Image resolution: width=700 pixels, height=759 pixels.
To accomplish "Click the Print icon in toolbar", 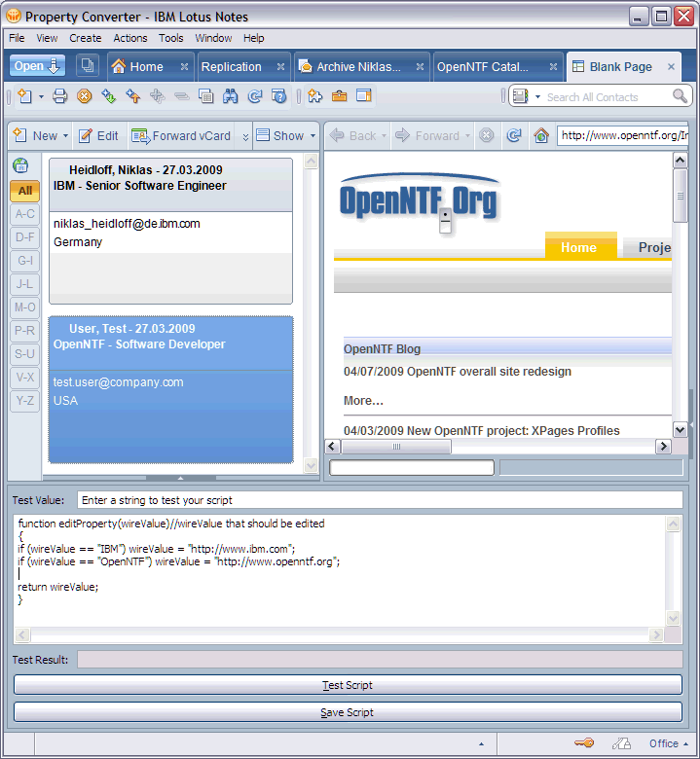I will [x=60, y=96].
